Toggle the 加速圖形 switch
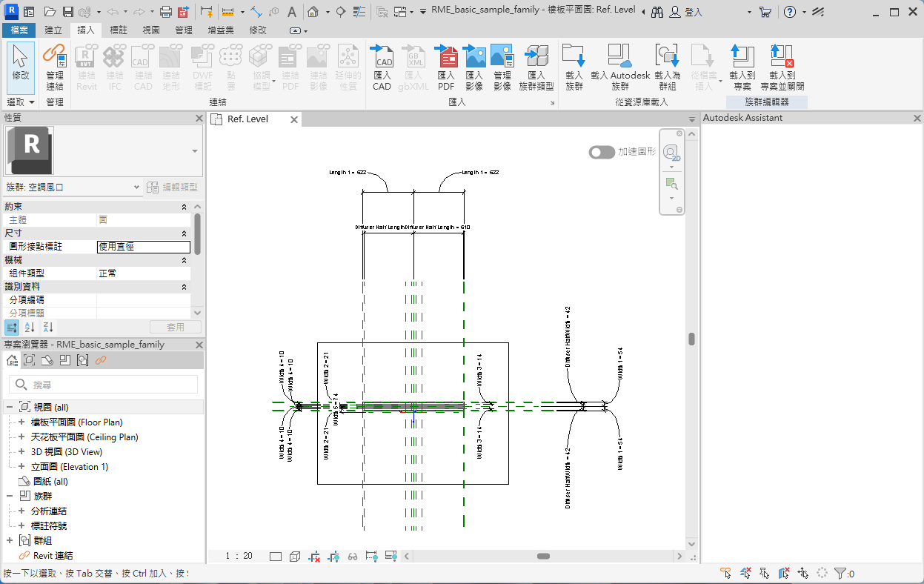 (x=602, y=152)
